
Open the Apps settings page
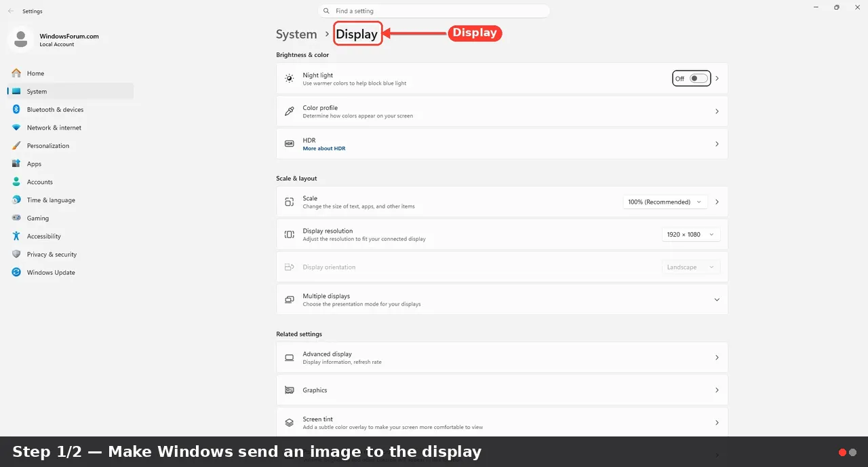tap(71, 164)
